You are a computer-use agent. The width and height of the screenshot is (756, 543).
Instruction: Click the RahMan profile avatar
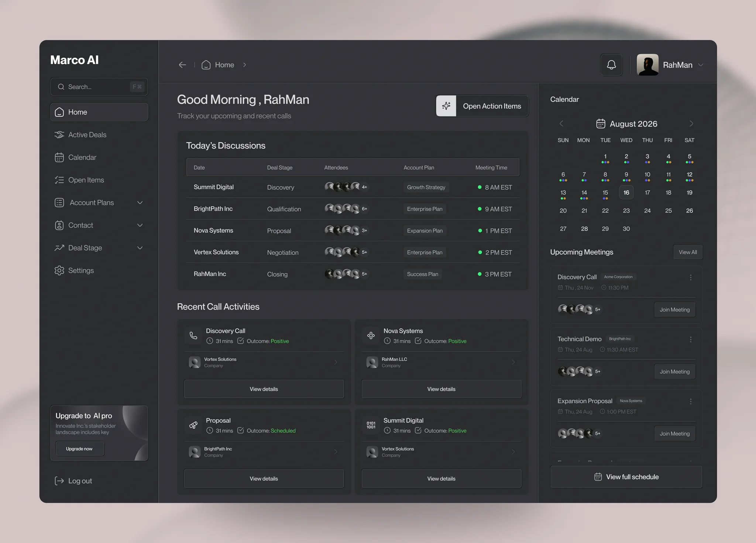click(x=647, y=65)
